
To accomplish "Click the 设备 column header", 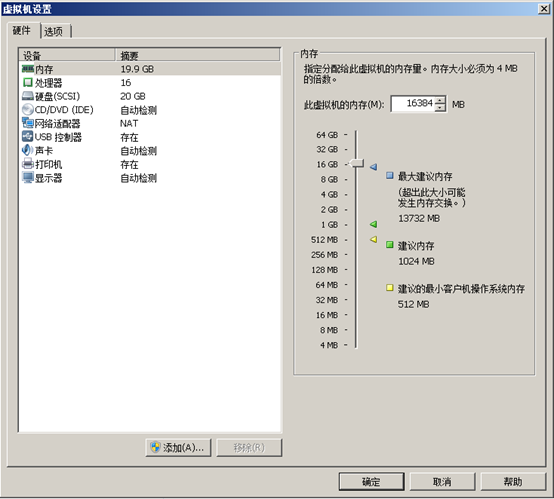I will (67, 55).
